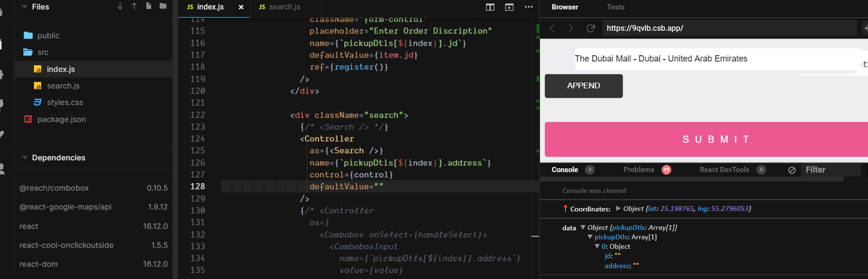Image resolution: width=868 pixels, height=279 pixels.
Task: Close the index.js editor tab
Action: click(x=241, y=7)
